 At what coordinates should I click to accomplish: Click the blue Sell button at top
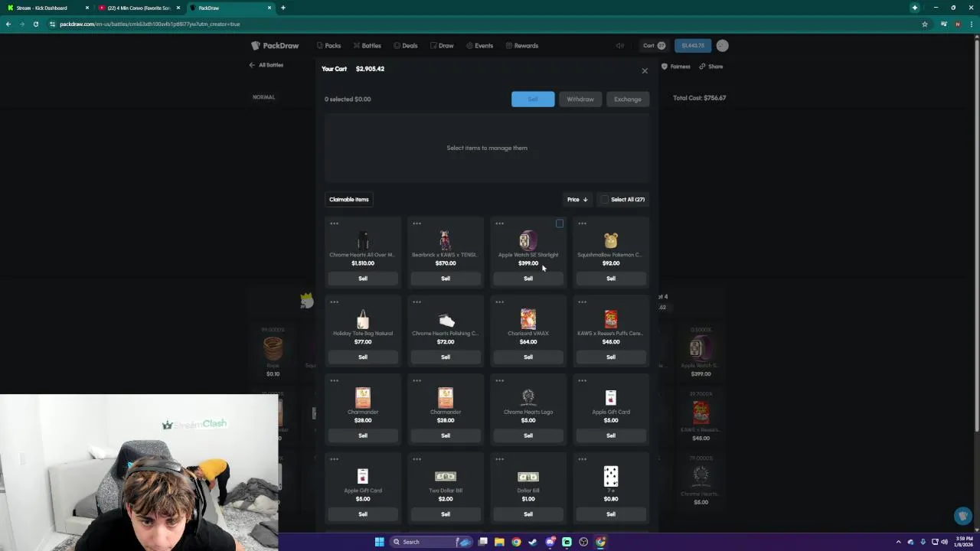[x=533, y=99]
